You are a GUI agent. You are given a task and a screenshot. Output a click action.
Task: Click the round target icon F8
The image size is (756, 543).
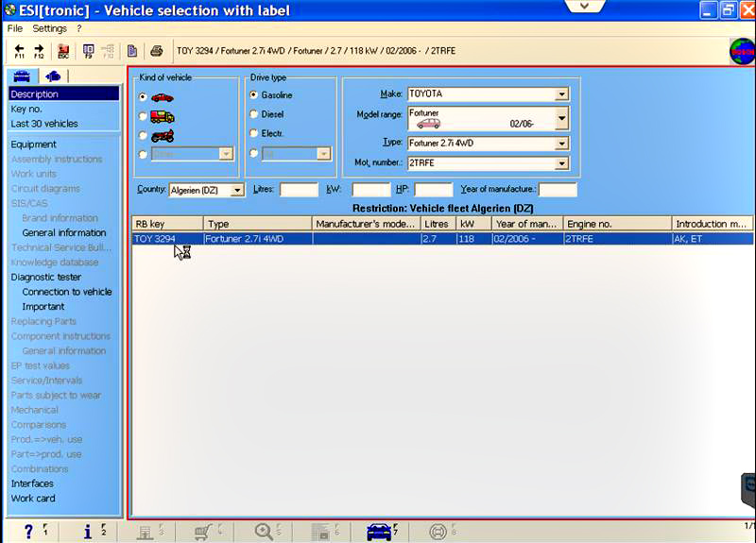tap(438, 532)
